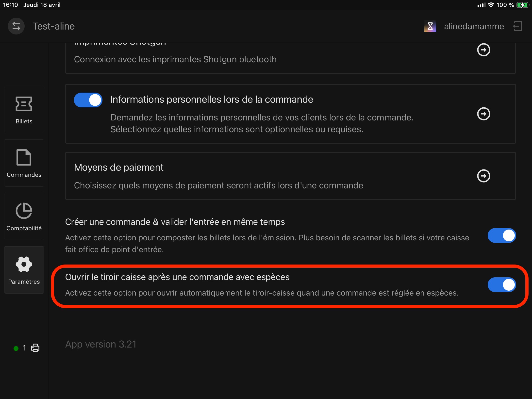Screen dimensions: 532x399
Task: Click the printer status icon
Action: click(x=35, y=348)
